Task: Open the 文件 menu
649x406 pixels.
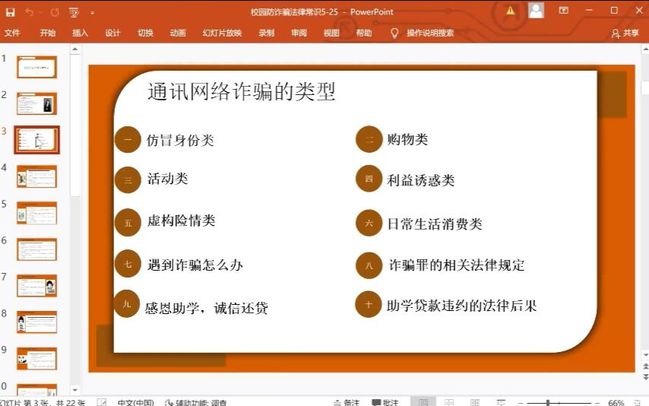Action: (x=13, y=32)
